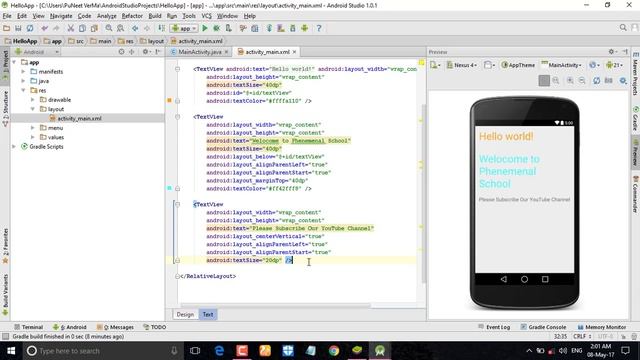Screen dimensions: 640x360
Task: Click the Help question mark icon
Action: pos(319,28)
